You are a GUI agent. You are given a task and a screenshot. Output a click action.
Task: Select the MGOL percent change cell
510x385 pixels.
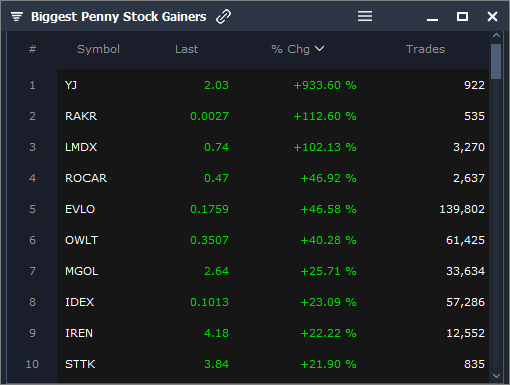click(328, 271)
